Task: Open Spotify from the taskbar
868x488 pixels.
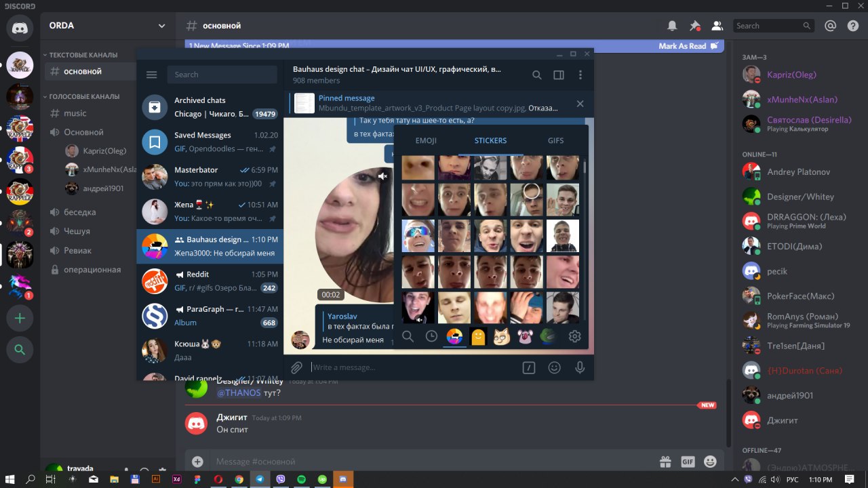Action: 302,479
